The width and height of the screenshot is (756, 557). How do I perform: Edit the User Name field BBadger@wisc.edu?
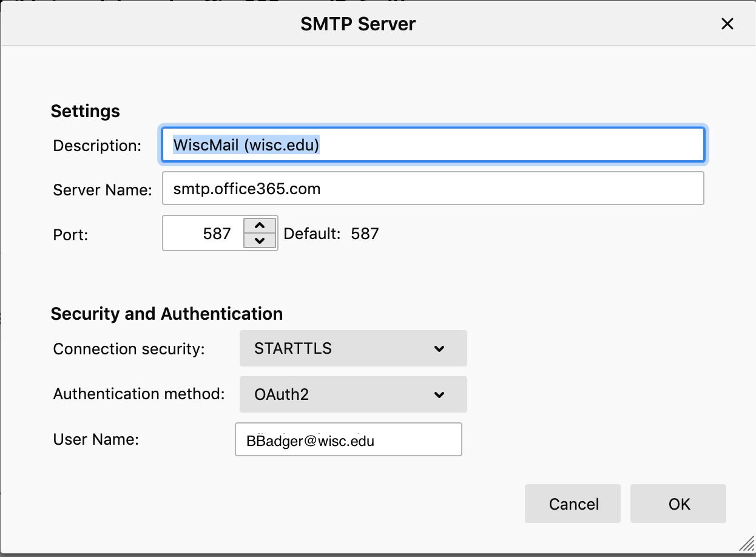tap(348, 439)
